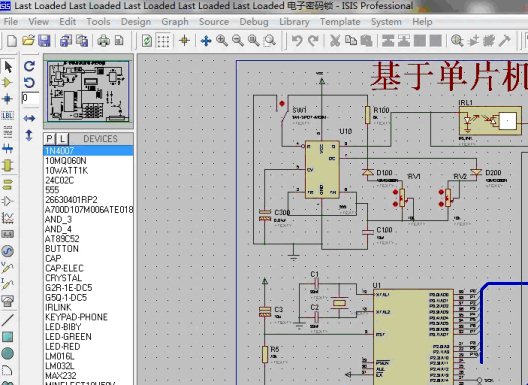Click the P pick devices button
Image resolution: width=528 pixels, height=385 pixels.
[x=50, y=139]
